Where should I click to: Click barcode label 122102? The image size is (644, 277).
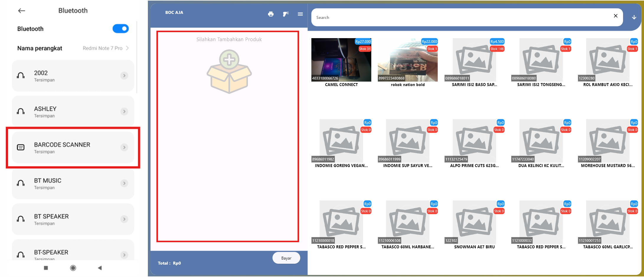(x=451, y=241)
